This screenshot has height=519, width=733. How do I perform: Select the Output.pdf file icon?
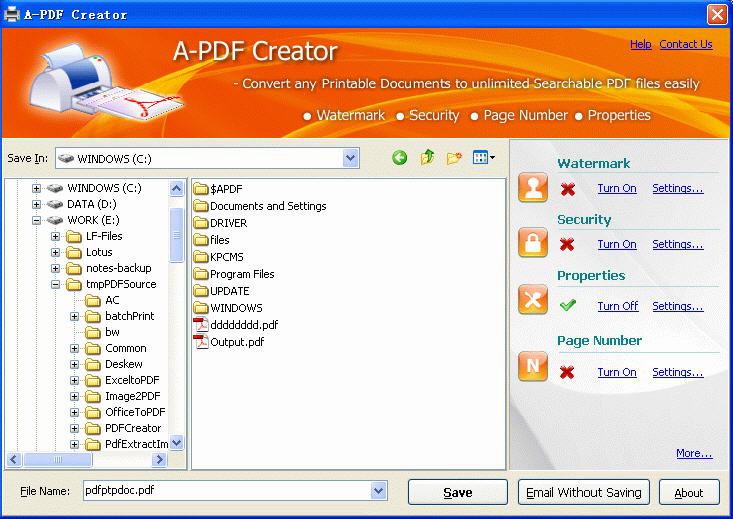click(201, 342)
